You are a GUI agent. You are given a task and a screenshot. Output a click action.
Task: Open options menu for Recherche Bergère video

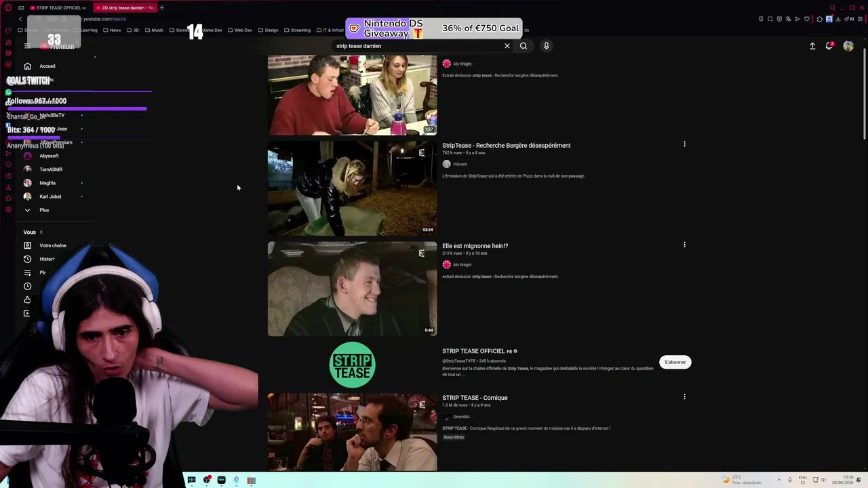(x=684, y=144)
